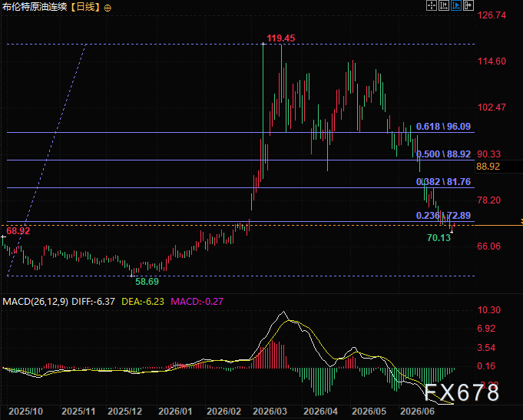Select the 0.500 \ 88.92 Fibonacci level label
The height and width of the screenshot is (420, 523).
443,154
